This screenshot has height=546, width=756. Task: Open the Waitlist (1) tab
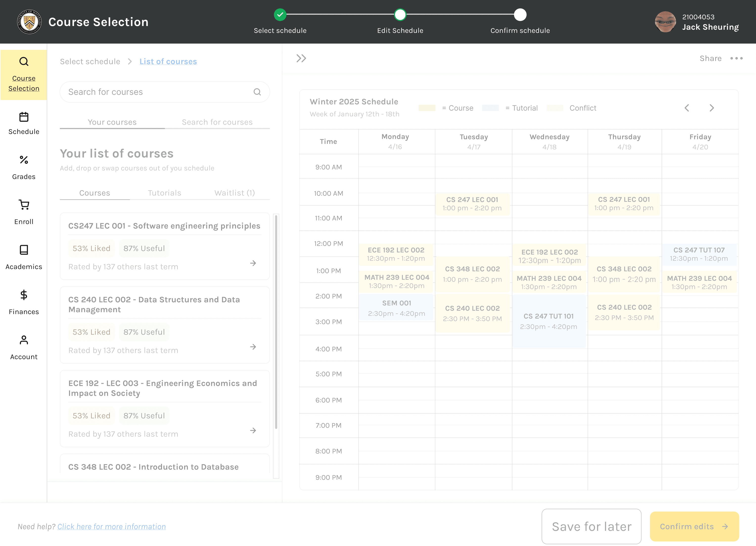pos(234,193)
